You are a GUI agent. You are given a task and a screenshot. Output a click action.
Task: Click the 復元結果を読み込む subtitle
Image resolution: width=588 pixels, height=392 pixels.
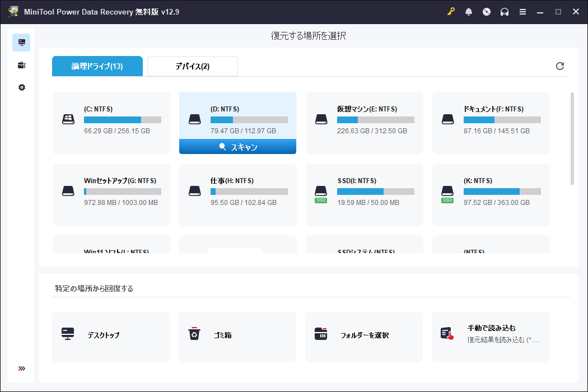503,340
